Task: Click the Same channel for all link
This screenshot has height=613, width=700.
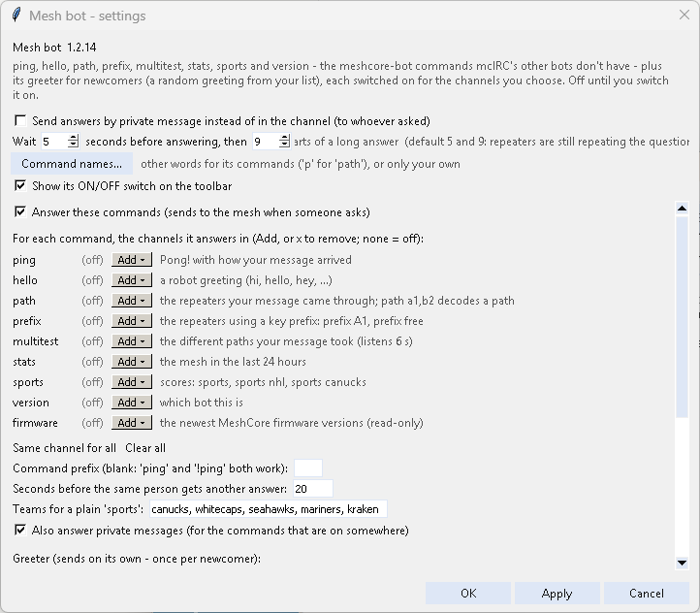Action: coord(64,448)
